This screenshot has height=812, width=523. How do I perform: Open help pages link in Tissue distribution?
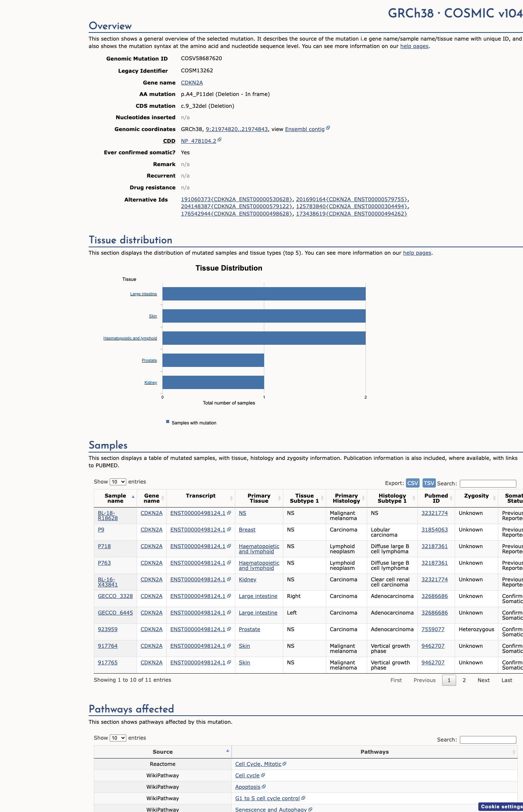click(x=417, y=253)
